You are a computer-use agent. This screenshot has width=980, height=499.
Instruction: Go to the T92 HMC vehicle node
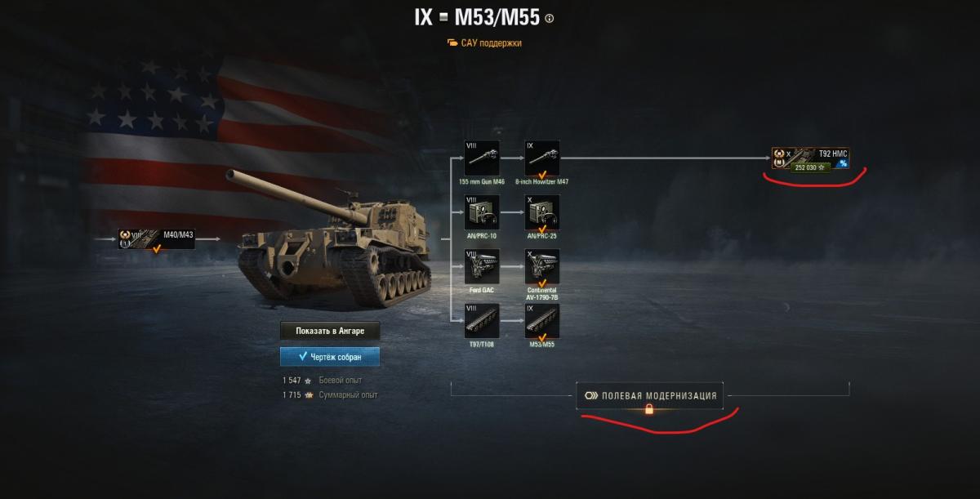click(810, 158)
